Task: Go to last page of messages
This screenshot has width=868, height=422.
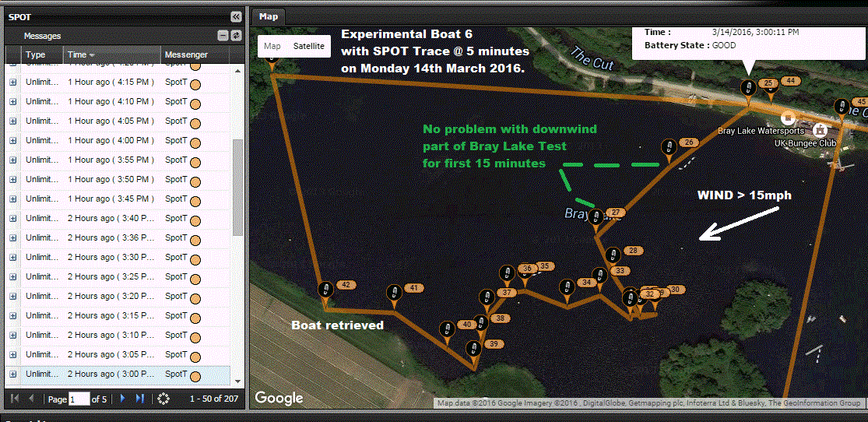Action: (x=140, y=398)
